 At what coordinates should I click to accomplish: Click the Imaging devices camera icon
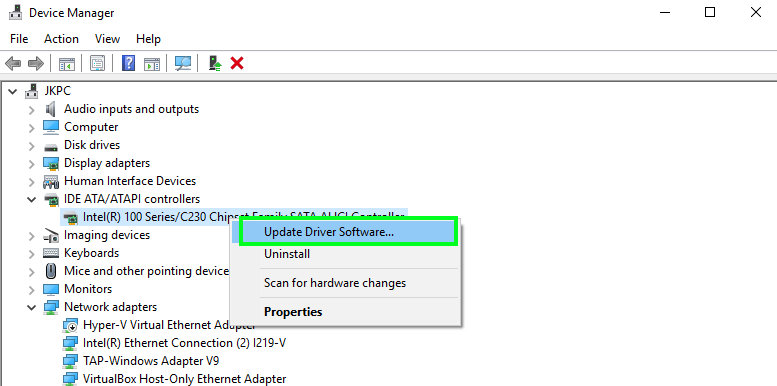point(51,235)
